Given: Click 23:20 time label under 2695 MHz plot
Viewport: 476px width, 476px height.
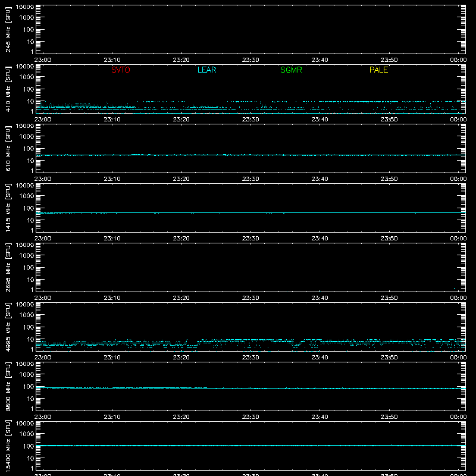Looking at the screenshot, I should [x=181, y=298].
